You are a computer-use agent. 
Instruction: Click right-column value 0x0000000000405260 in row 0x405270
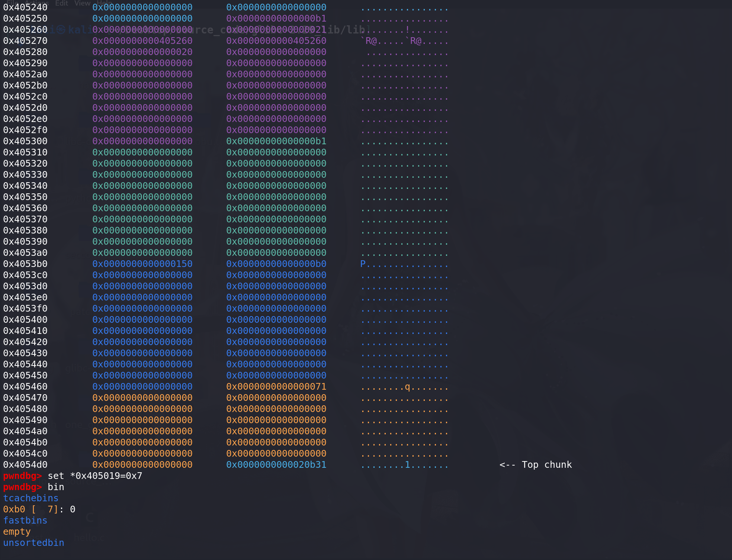point(276,41)
